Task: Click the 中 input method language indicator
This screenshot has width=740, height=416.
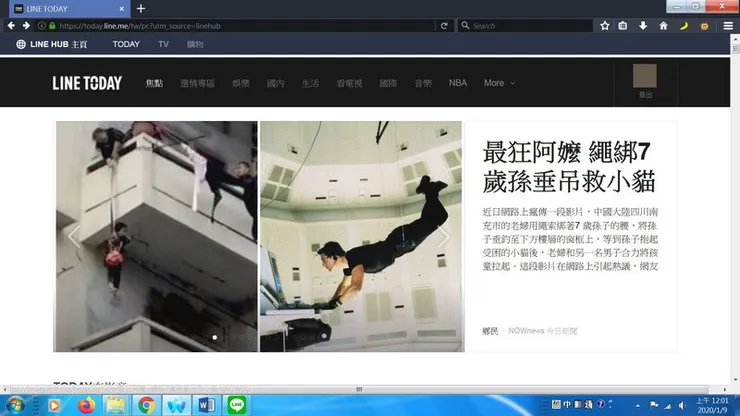Action: coord(567,404)
